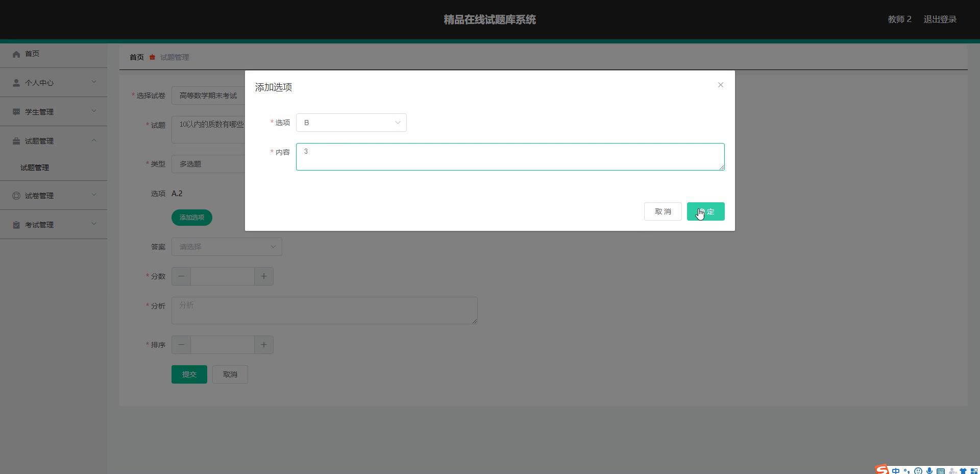Image resolution: width=980 pixels, height=474 pixels.
Task: Expand the 个人中心 menu chevron
Action: tap(94, 82)
